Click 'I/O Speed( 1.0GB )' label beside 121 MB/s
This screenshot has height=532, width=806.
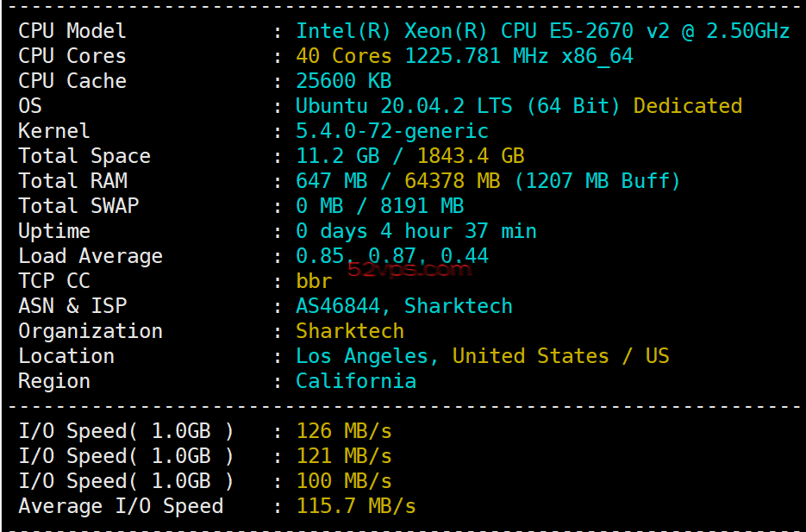pyautogui.click(x=126, y=456)
